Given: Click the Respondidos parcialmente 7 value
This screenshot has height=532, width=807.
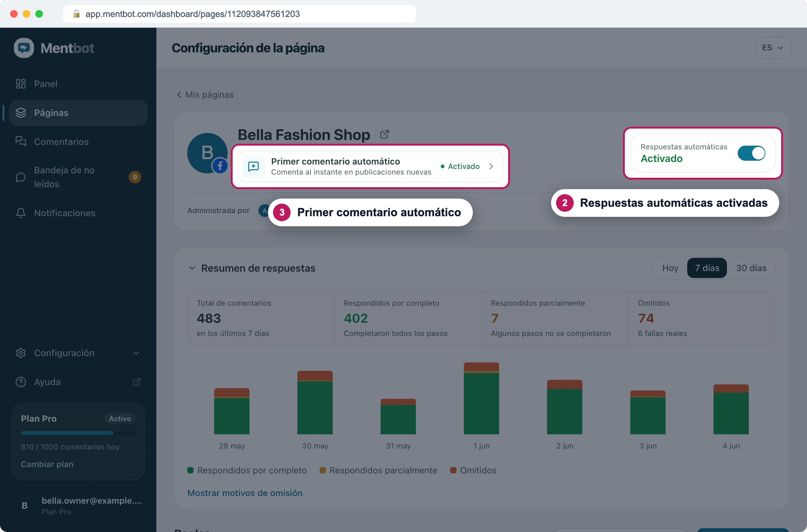Looking at the screenshot, I should click(495, 318).
